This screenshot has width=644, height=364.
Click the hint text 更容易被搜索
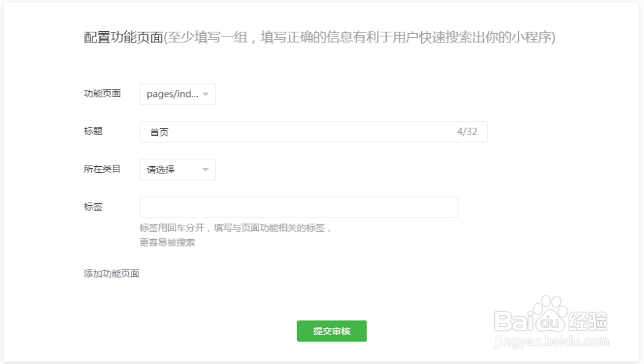point(167,242)
